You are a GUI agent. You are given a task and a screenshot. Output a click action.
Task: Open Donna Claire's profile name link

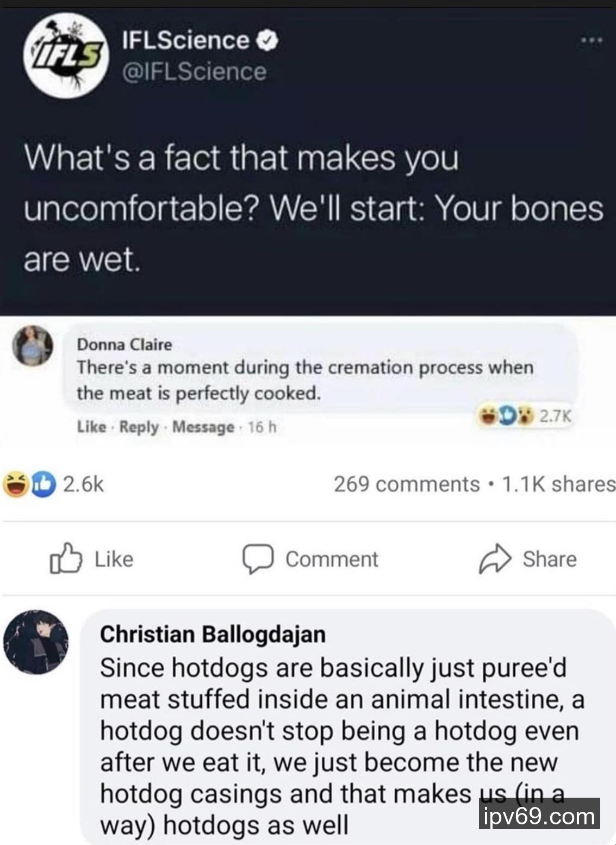pyautogui.click(x=124, y=345)
